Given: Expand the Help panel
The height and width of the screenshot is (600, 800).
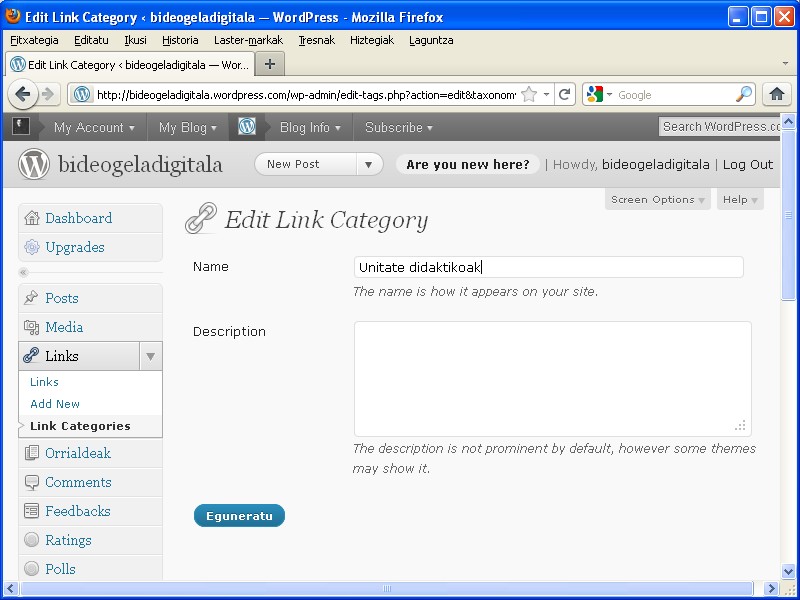Looking at the screenshot, I should 740,199.
